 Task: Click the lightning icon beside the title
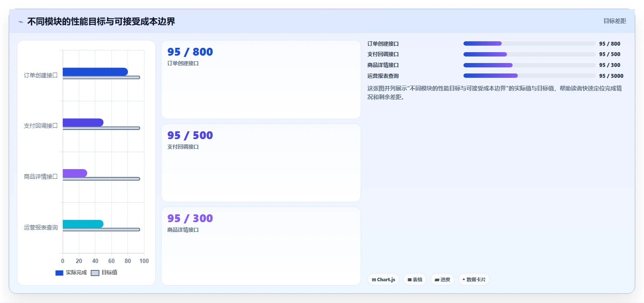pyautogui.click(x=20, y=22)
